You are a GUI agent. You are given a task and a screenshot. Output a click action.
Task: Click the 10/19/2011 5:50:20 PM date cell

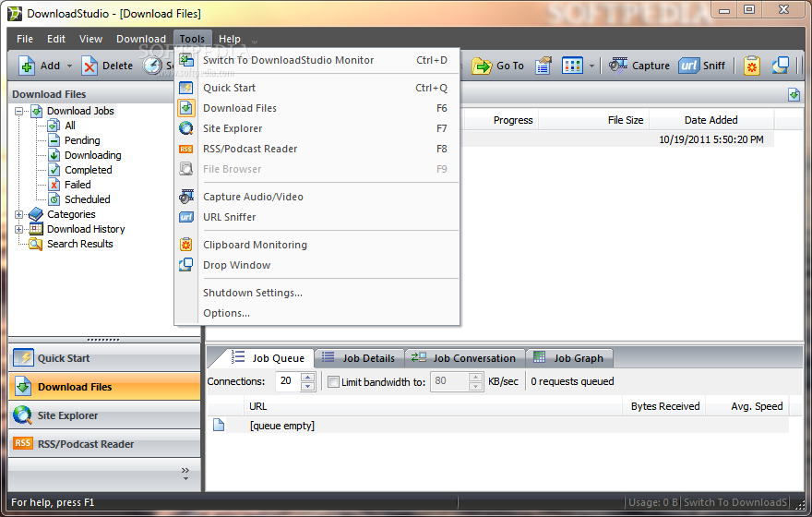click(711, 140)
